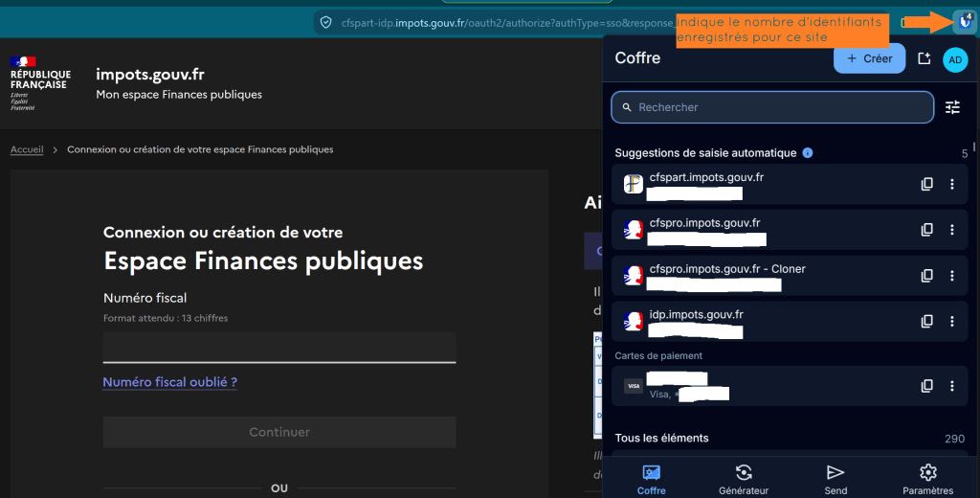This screenshot has height=498, width=980.
Task: Click the browser address bar URL
Action: point(506,23)
